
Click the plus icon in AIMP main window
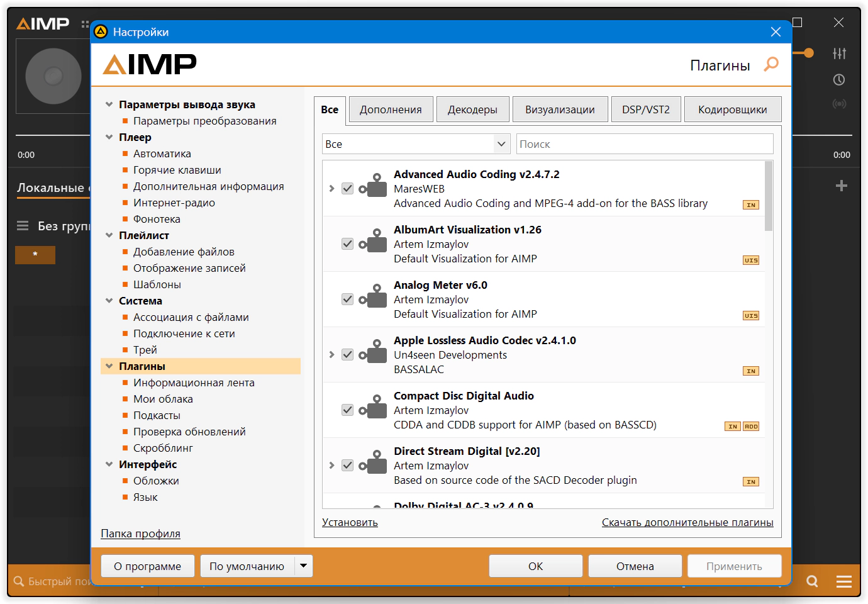[842, 186]
